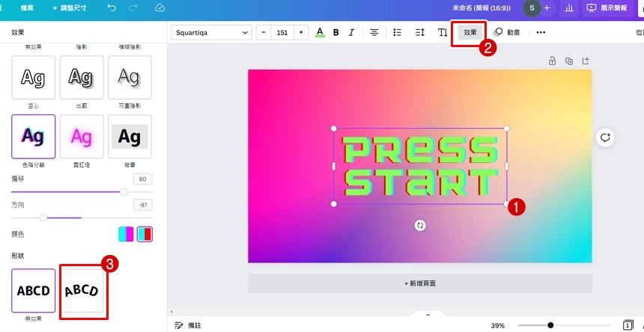Click the text alignment icon
Viewport: 644px width, 332px height.
pos(374,32)
